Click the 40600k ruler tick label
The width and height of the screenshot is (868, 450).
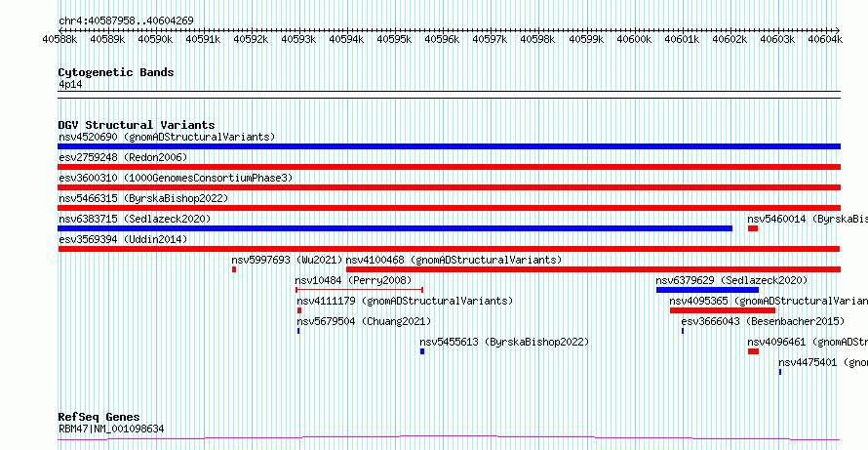click(x=632, y=39)
